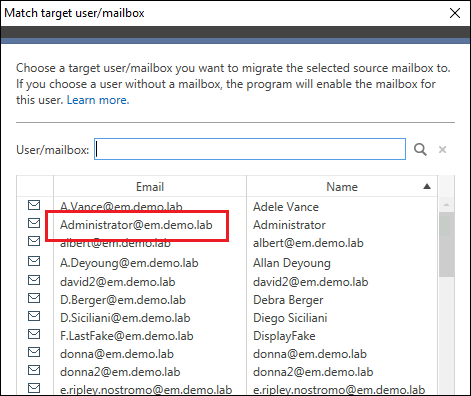
Task: Click albert@em.demo.lab in Name column
Action: pyautogui.click(x=308, y=243)
